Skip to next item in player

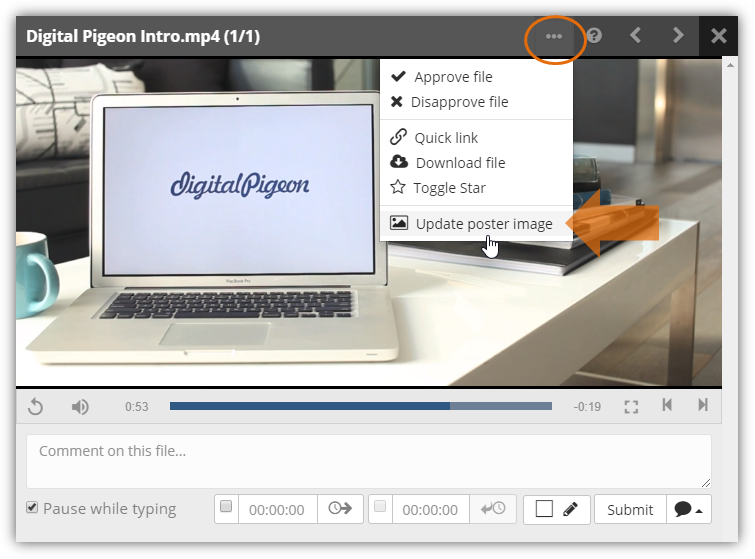point(703,405)
